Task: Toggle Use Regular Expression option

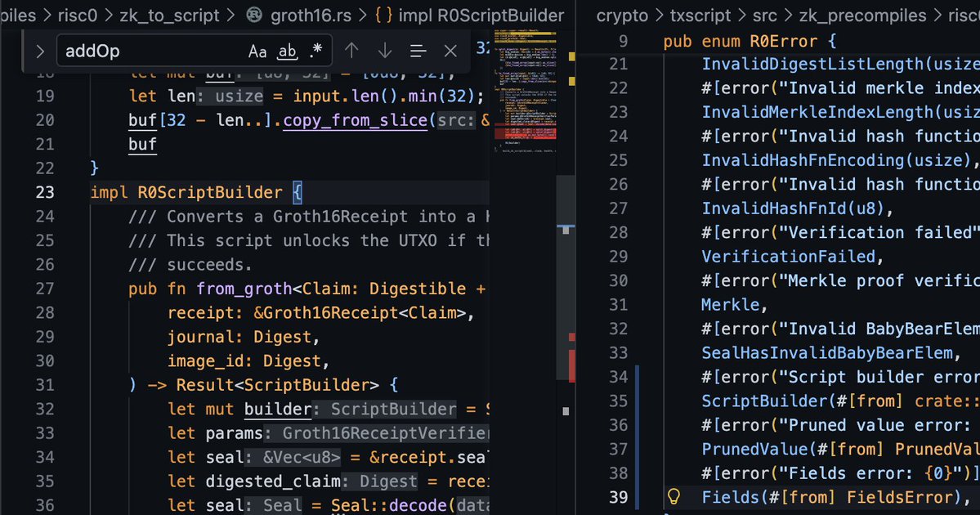Action: [315, 51]
